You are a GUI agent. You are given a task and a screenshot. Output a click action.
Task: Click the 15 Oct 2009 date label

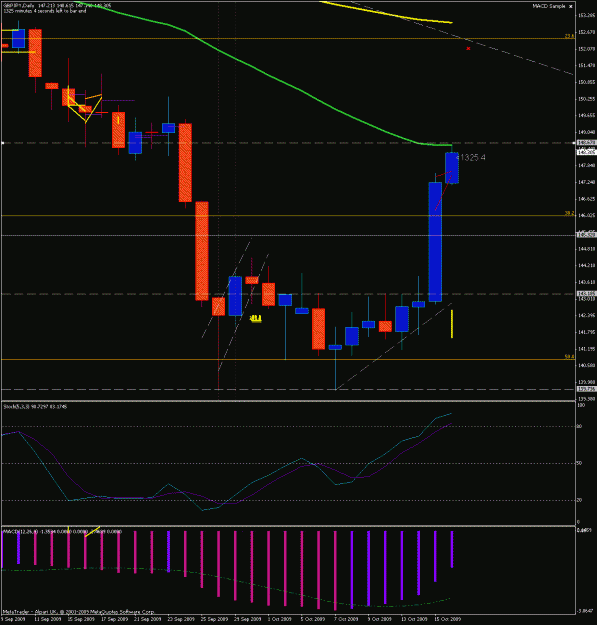448,619
